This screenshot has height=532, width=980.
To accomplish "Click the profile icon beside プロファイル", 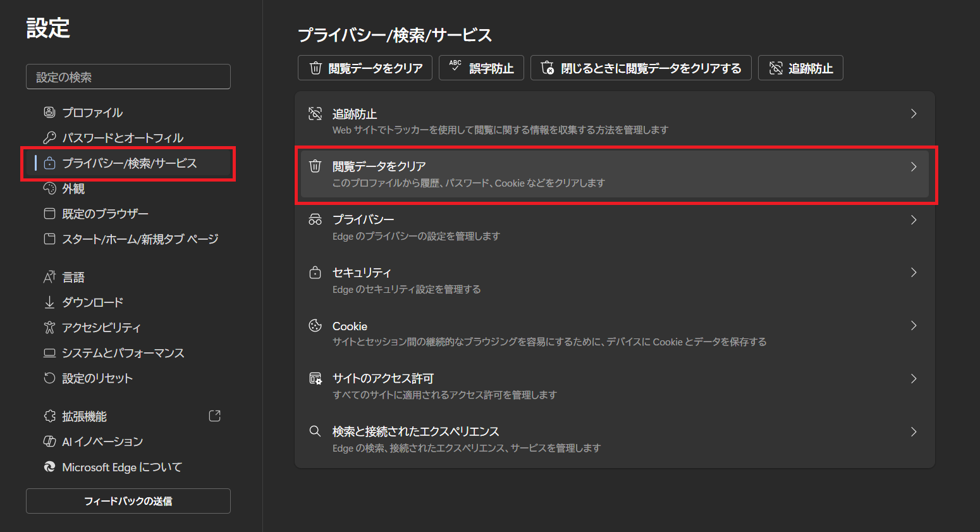I will pos(49,112).
